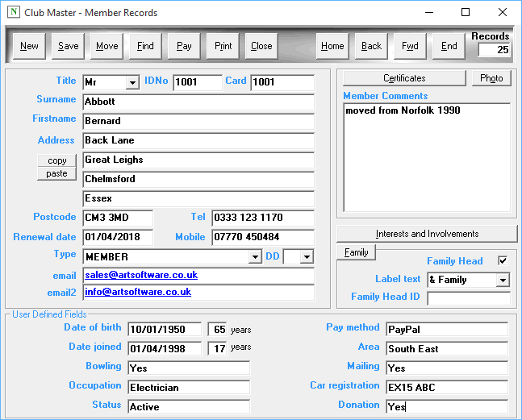Click the Occupation field Electrician

[189, 388]
